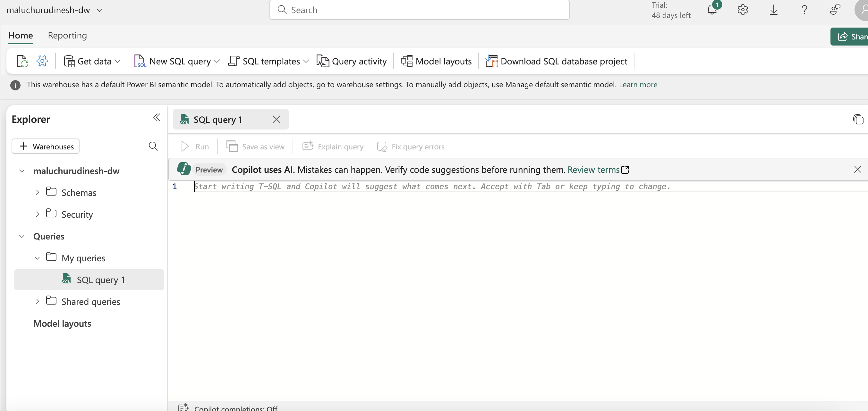Collapse the My queries folder
Screen dimensions: 868x411
pyautogui.click(x=37, y=258)
